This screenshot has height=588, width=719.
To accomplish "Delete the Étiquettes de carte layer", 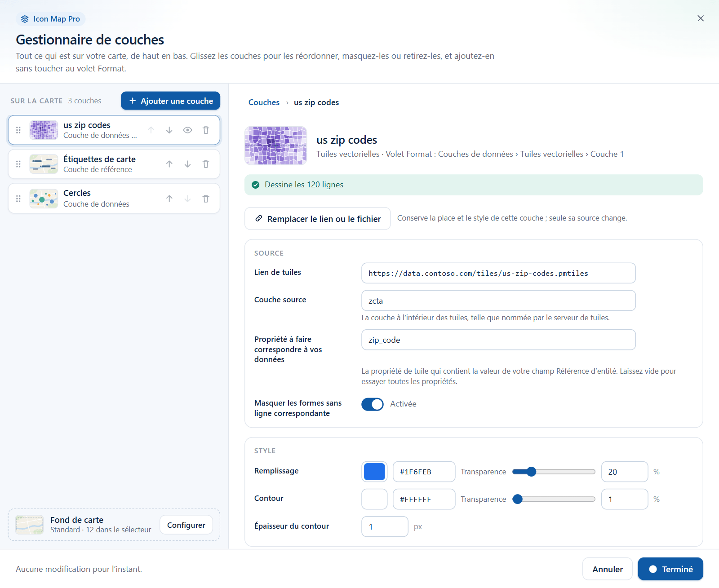I will point(206,164).
